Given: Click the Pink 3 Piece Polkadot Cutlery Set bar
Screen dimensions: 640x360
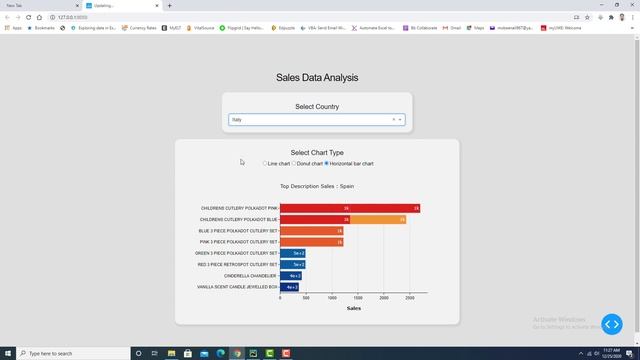Looking at the screenshot, I should point(311,242).
